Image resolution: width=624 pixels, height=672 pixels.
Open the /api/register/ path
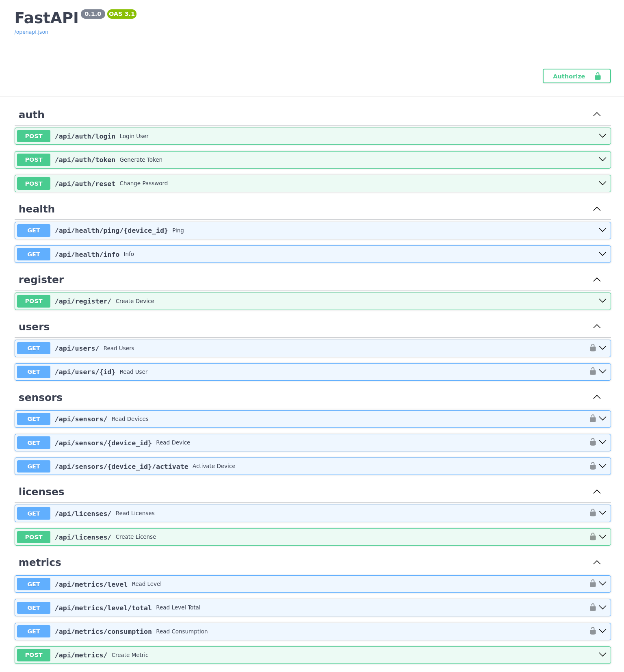[83, 301]
